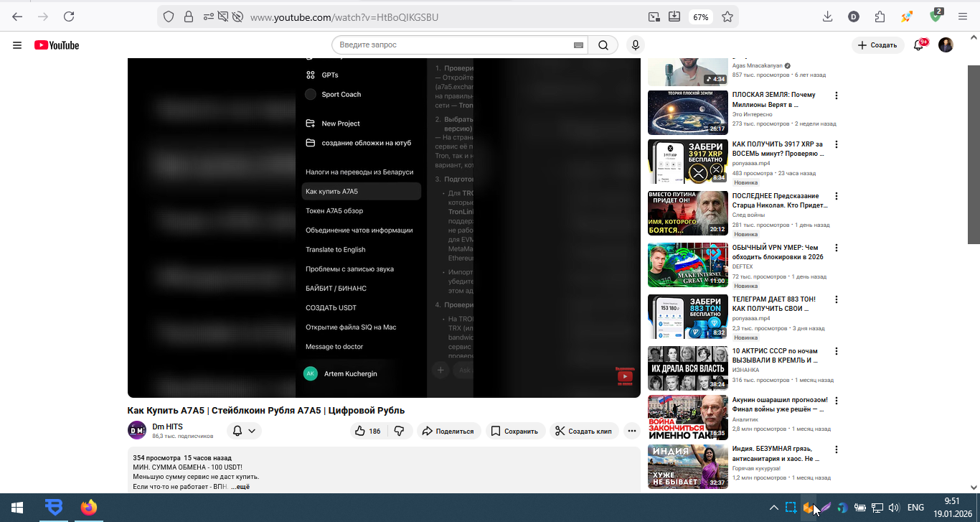Open more actions three-dot menu under video

[x=632, y=431]
